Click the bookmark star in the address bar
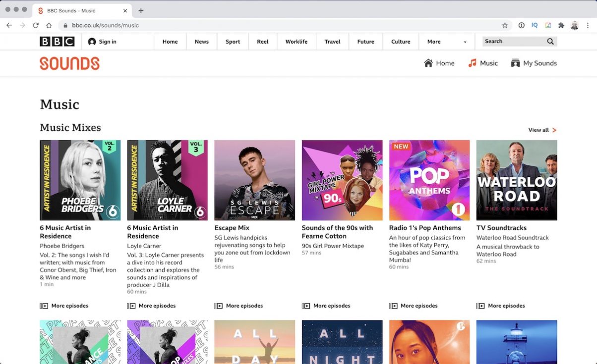This screenshot has height=364, width=597. [x=504, y=25]
